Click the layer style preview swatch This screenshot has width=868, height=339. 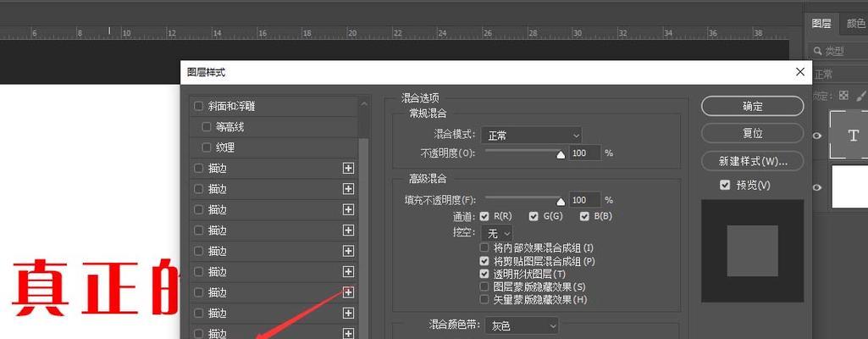(752, 251)
